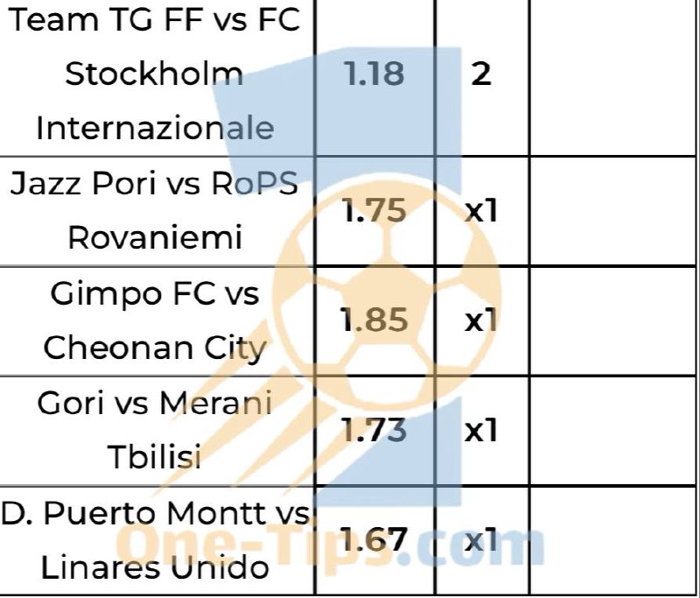Select the 1.67 odds cell
700x598 pixels.
click(x=374, y=539)
